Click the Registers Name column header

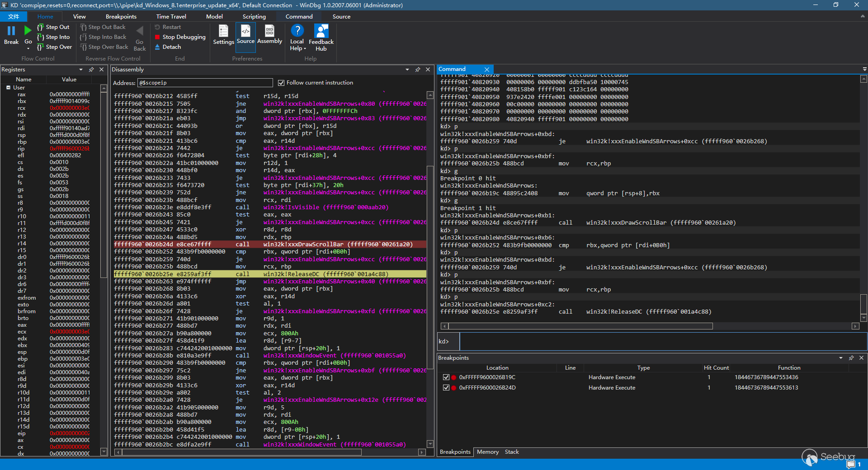(x=24, y=80)
